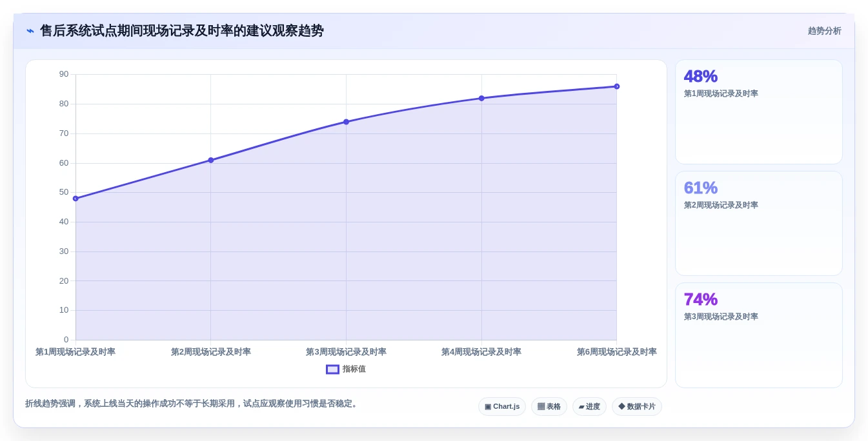868x441 pixels.
Task: Click the week 1 data point at 48
Action: pos(76,199)
